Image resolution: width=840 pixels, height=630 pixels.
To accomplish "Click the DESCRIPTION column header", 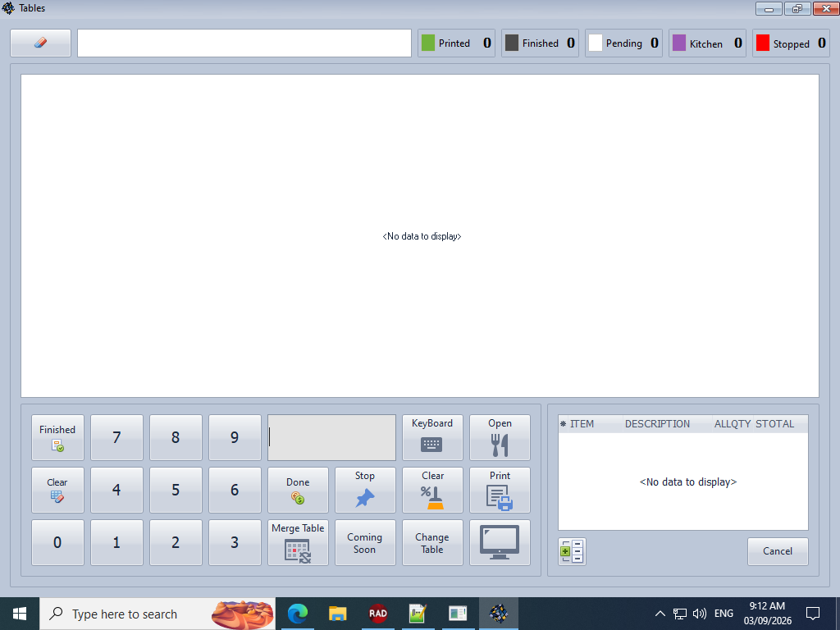I will (657, 424).
